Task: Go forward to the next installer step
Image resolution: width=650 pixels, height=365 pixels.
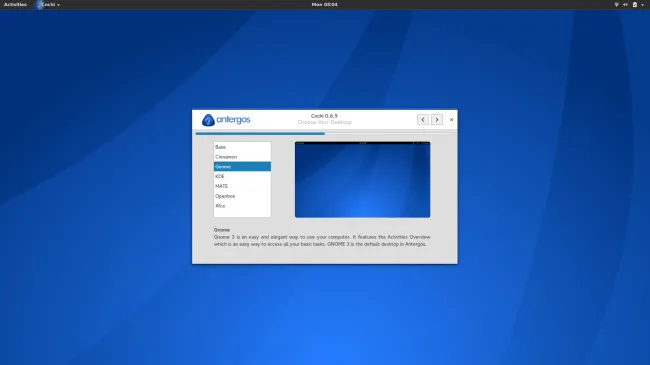Action: (x=437, y=119)
